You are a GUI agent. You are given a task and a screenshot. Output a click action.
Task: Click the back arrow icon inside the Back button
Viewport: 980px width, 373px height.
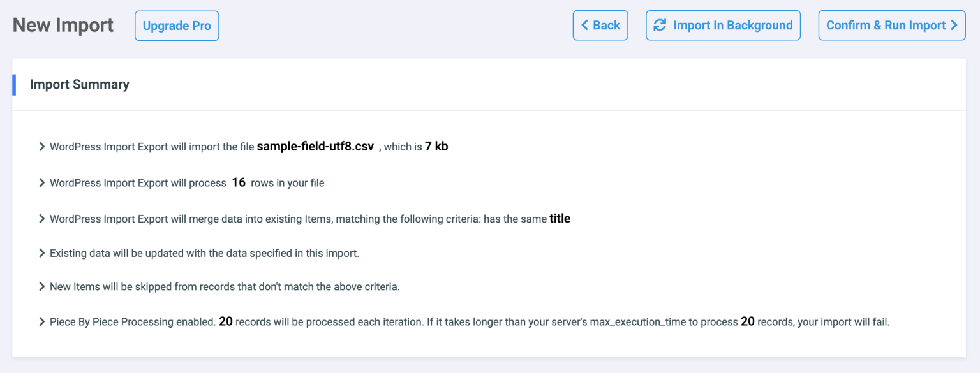[584, 25]
